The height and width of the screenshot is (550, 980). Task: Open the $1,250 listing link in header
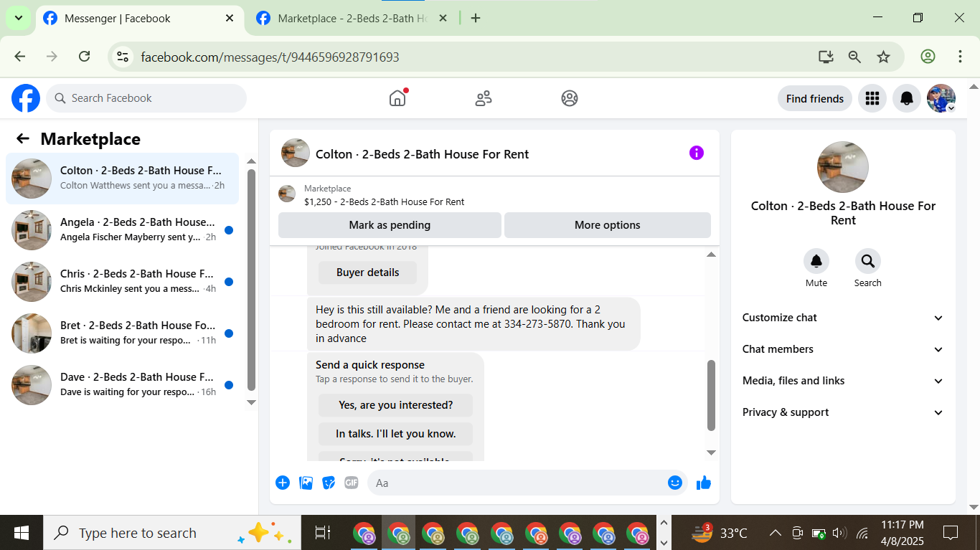coord(384,202)
